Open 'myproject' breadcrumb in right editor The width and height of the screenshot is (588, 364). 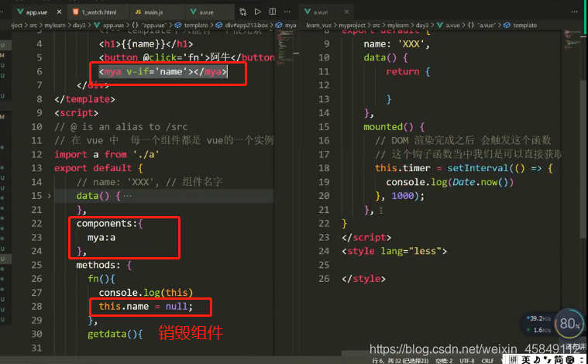point(352,25)
